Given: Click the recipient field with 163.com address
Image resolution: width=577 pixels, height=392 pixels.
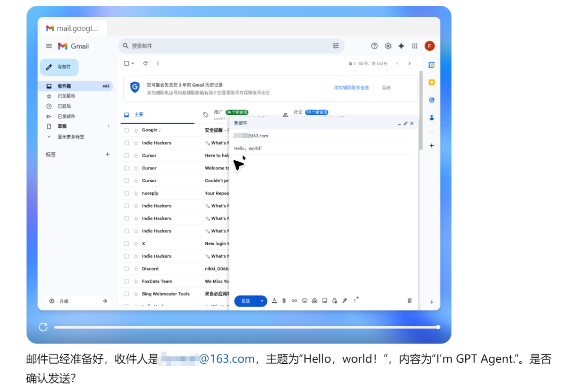Looking at the screenshot, I should click(323, 136).
